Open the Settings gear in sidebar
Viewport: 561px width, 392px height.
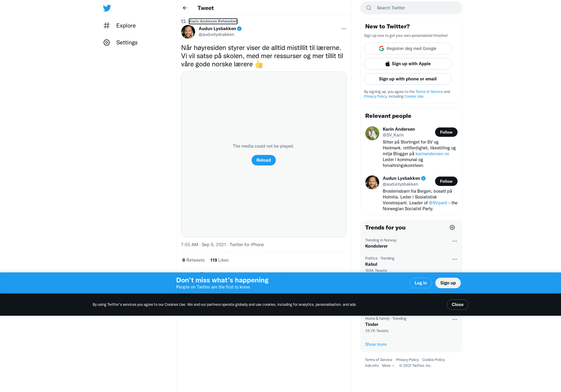(107, 42)
